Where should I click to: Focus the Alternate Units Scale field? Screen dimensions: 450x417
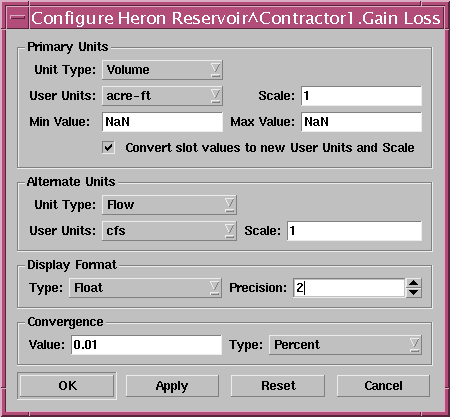354,231
